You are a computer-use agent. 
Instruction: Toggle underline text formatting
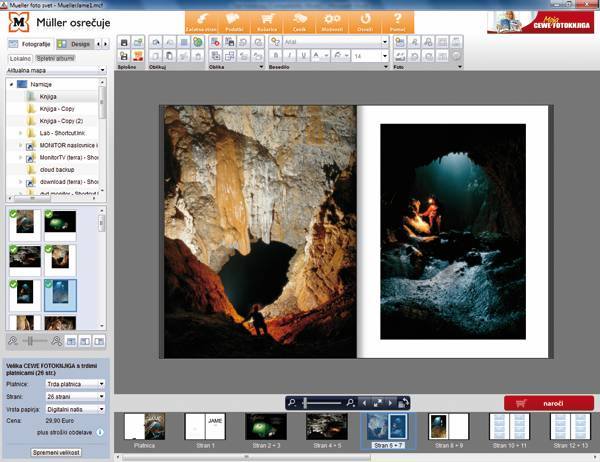(x=303, y=56)
